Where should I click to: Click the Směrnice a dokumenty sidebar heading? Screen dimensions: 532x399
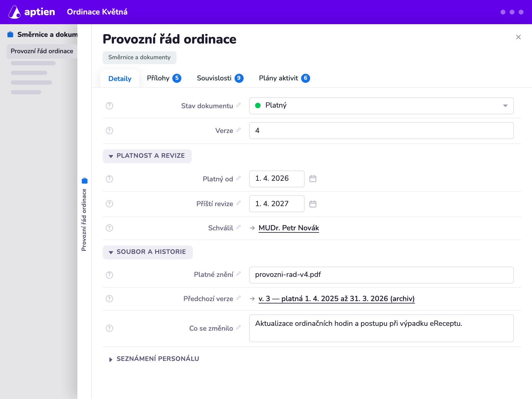(47, 34)
